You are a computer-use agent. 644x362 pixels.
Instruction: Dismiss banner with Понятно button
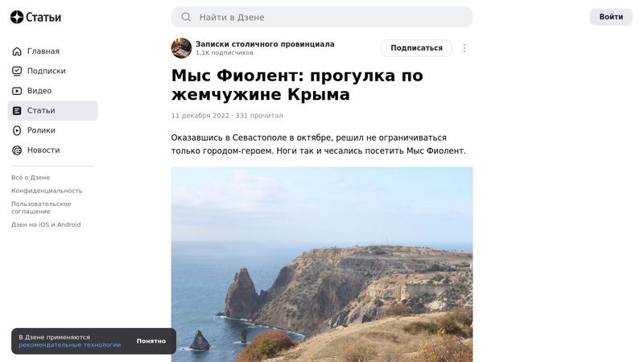coord(151,341)
